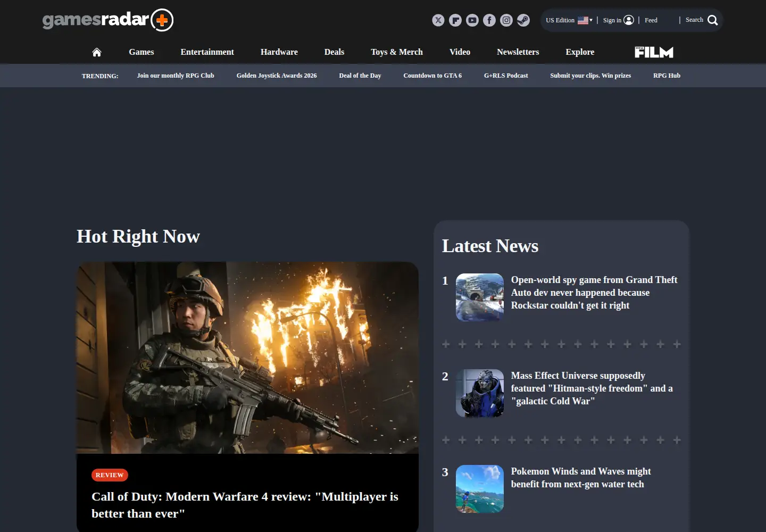Click the Sign in user avatar icon

[629, 20]
